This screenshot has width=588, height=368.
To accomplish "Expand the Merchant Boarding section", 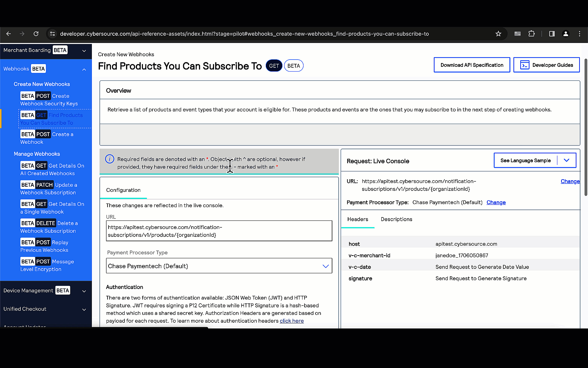I will 84,51.
